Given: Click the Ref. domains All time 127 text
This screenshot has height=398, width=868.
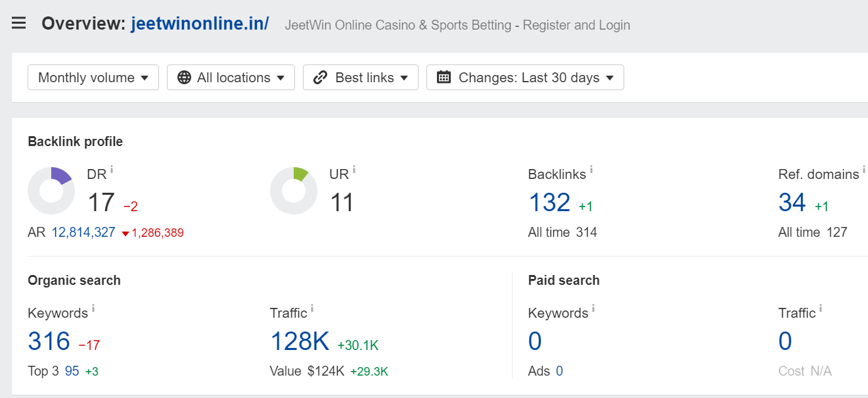Looking at the screenshot, I should point(813,232).
